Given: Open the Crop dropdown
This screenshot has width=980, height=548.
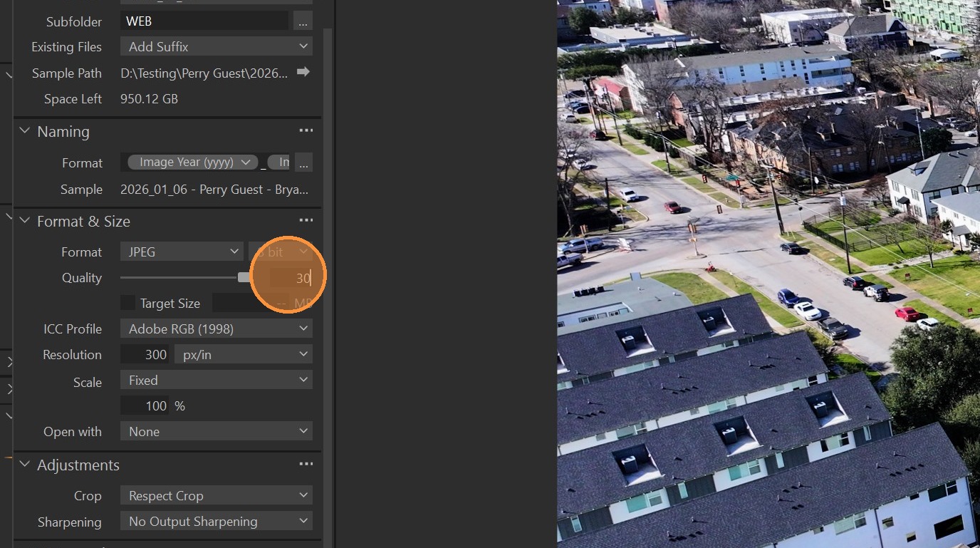Looking at the screenshot, I should (x=217, y=495).
